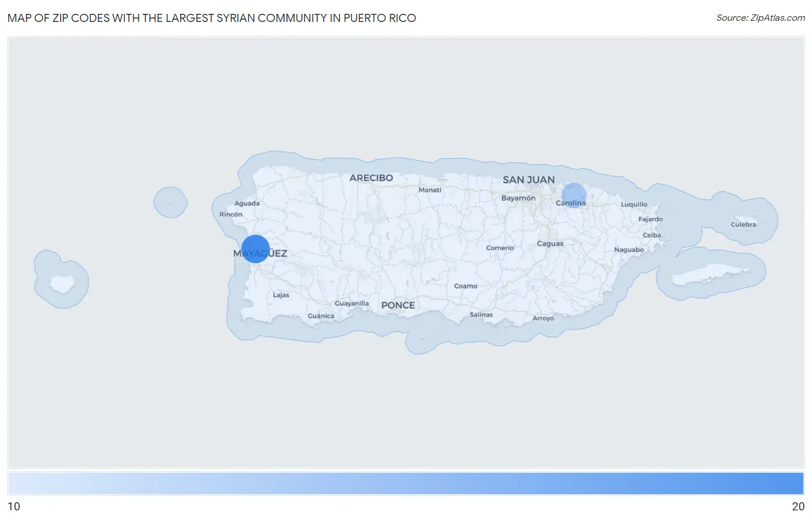Click the Aguada town label
The width and height of the screenshot is (812, 519).
(x=247, y=203)
